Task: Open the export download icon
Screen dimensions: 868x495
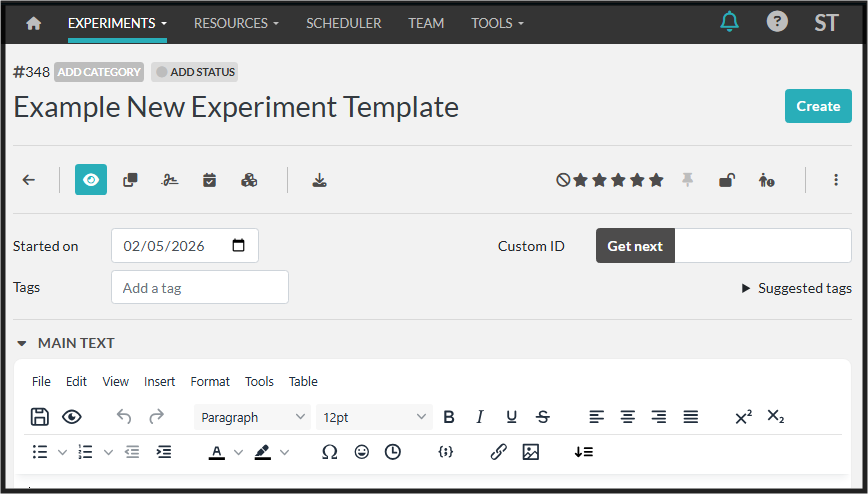Action: 319,180
